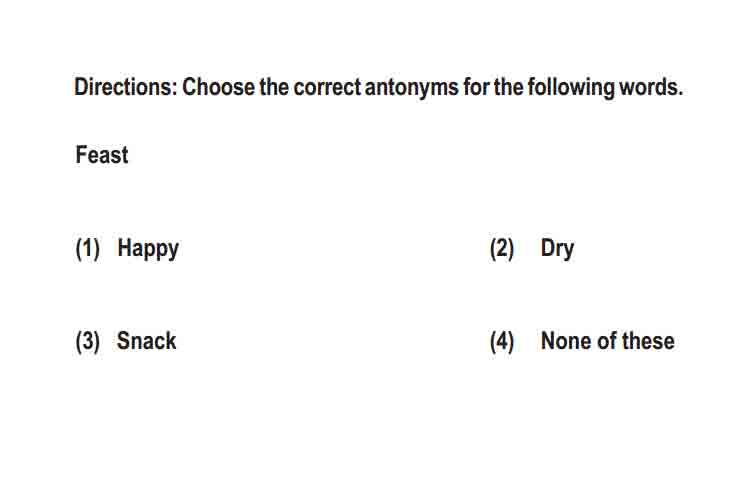
Task: Click the first the after Choose
Action: tap(275, 87)
